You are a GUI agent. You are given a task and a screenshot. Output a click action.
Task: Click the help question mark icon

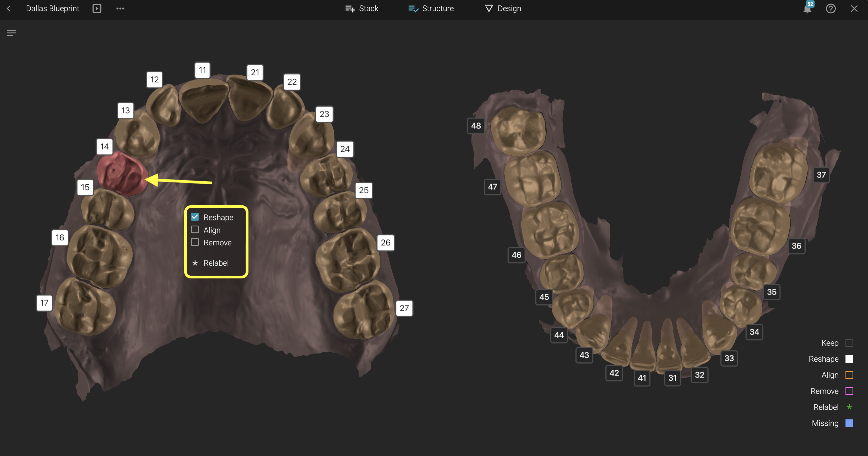(831, 8)
